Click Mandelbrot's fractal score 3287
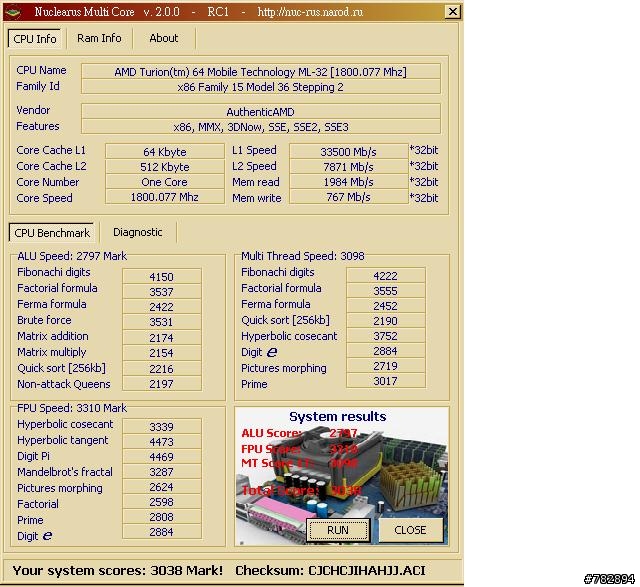 (162, 471)
